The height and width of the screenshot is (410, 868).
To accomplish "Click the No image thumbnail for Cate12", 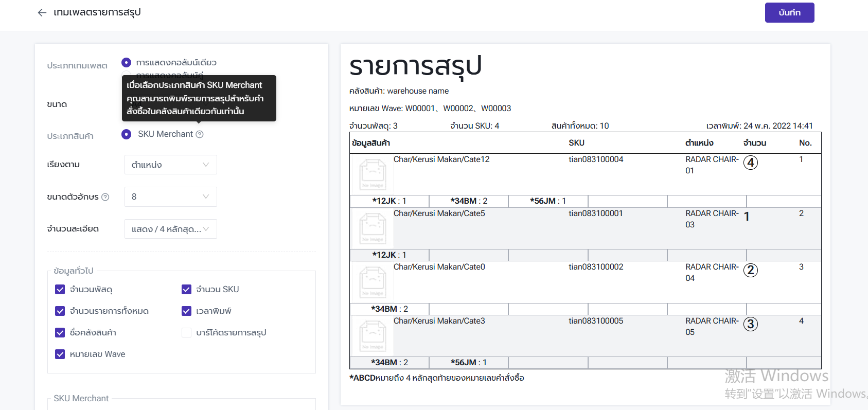I will click(373, 174).
